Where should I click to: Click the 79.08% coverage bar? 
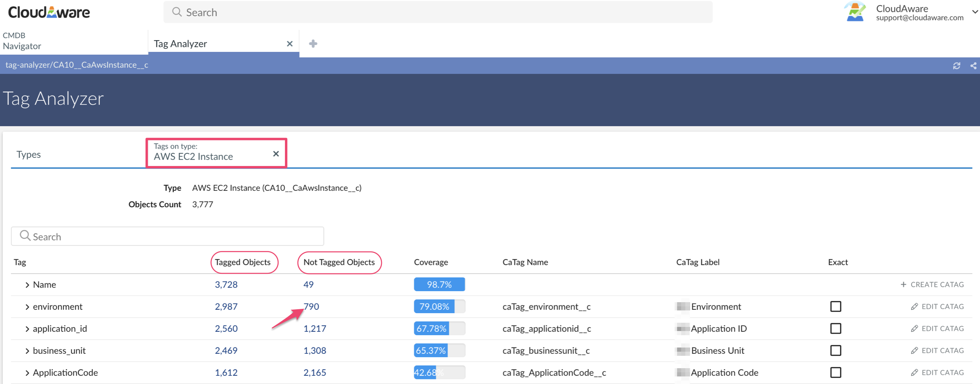point(439,306)
